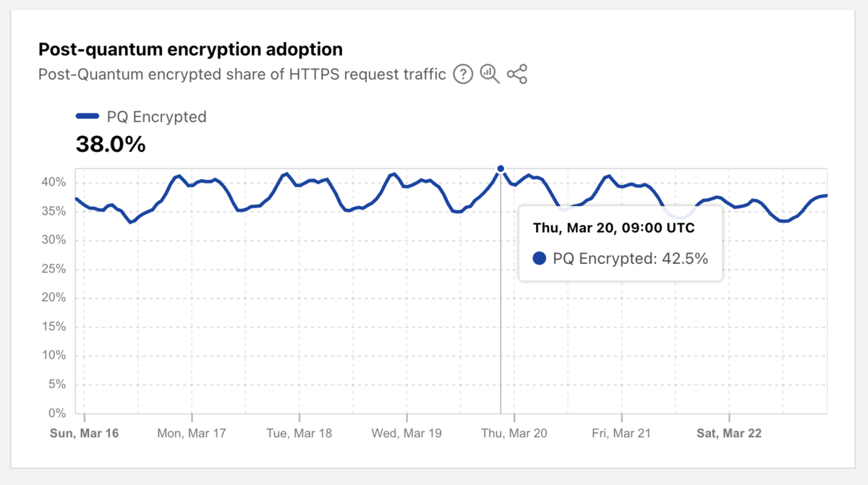Click the chart subtitle about HTTPS request traffic

click(242, 74)
